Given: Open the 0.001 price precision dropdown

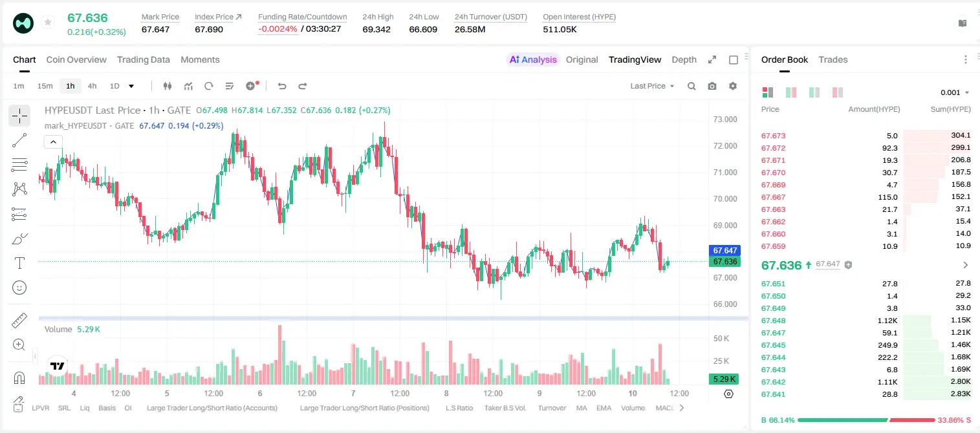Looking at the screenshot, I should (x=955, y=92).
